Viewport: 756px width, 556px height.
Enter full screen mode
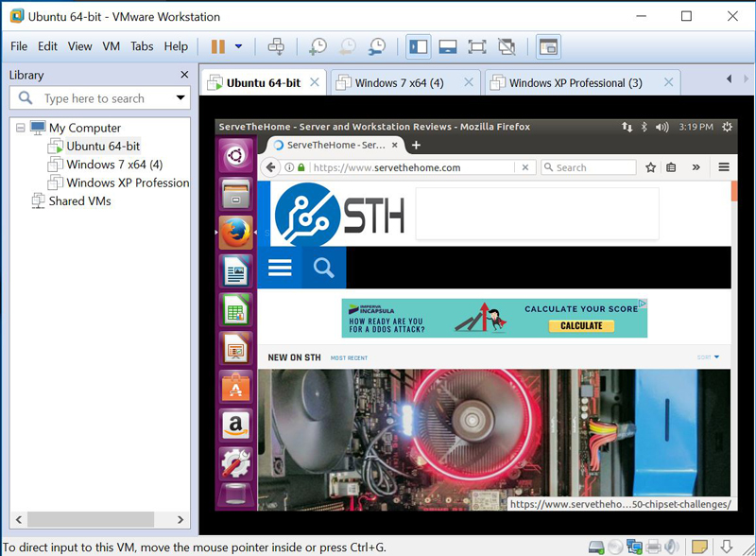[477, 47]
